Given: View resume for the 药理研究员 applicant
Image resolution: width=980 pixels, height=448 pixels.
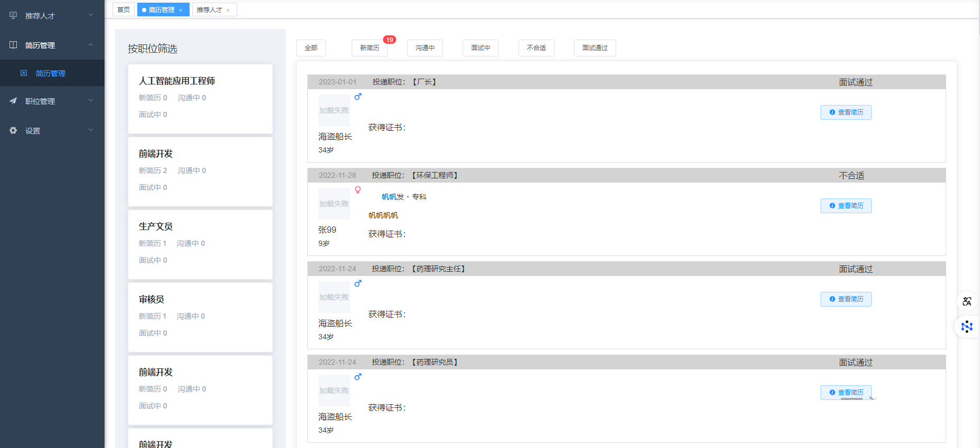Looking at the screenshot, I should click(x=846, y=393).
